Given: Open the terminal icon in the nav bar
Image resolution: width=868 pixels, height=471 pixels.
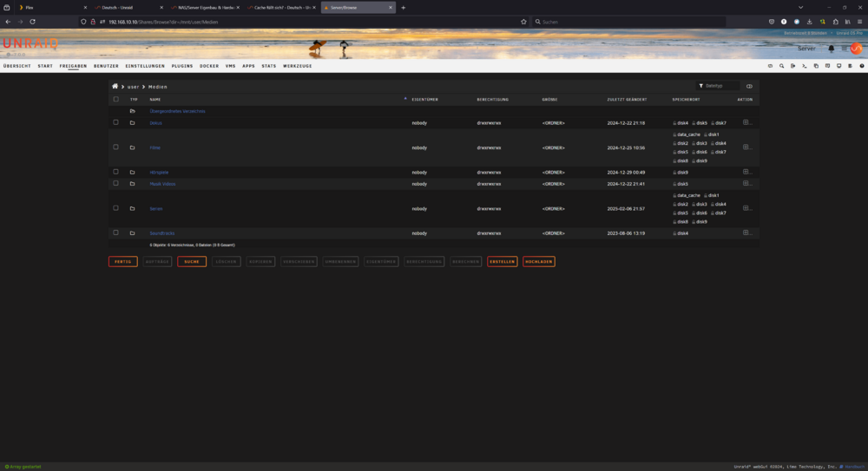Looking at the screenshot, I should [x=805, y=66].
